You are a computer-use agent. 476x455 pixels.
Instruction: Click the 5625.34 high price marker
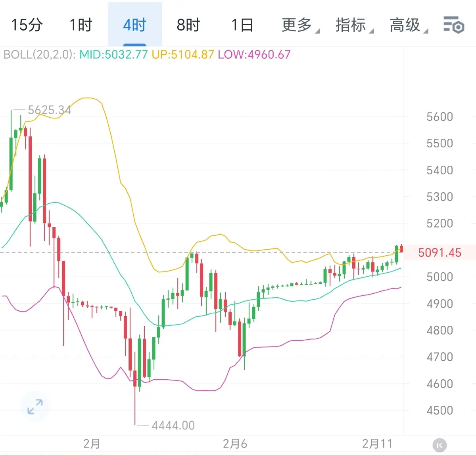tap(49, 110)
